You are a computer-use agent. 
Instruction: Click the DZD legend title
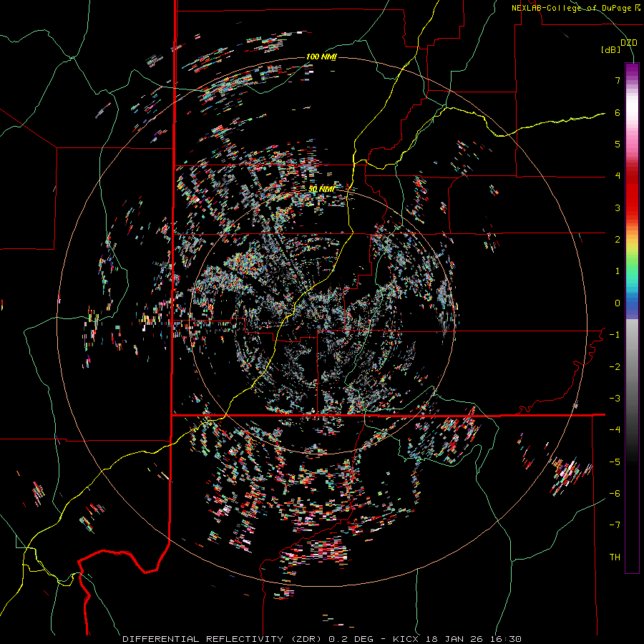click(629, 43)
